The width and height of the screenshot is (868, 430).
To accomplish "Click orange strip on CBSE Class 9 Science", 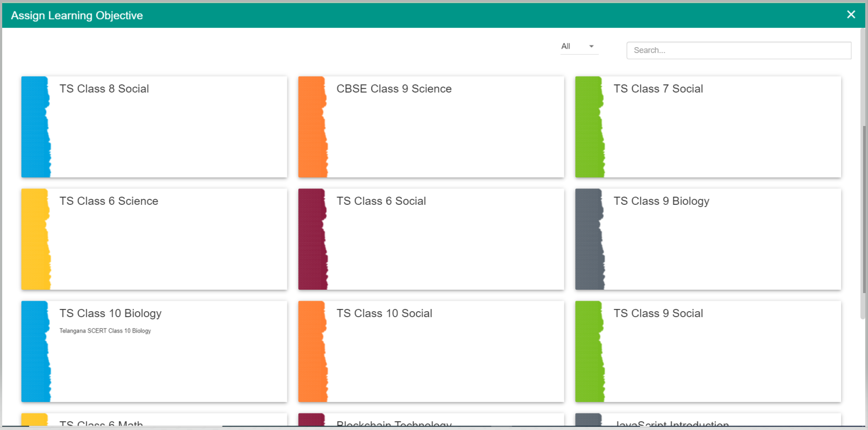I will (312, 127).
